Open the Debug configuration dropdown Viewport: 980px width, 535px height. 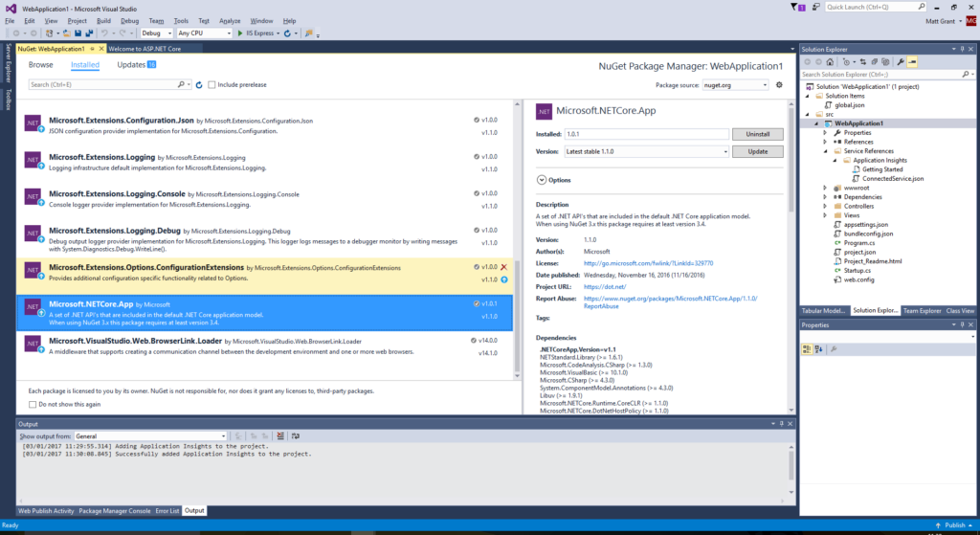coord(156,33)
